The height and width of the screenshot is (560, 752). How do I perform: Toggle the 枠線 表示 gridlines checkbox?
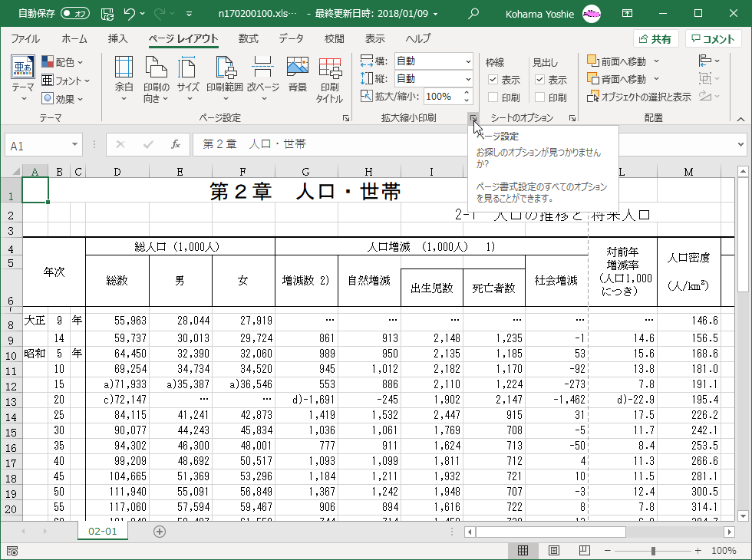click(493, 80)
